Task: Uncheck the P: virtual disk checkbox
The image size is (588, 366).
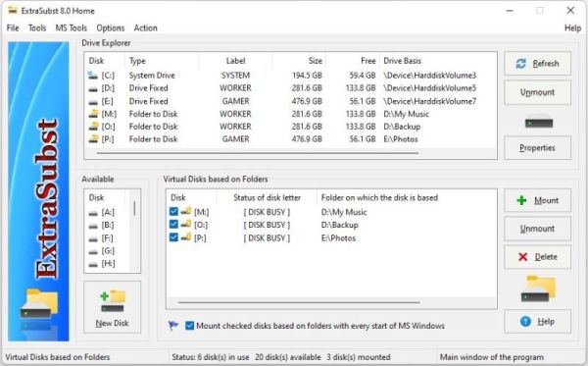Action: coord(173,237)
